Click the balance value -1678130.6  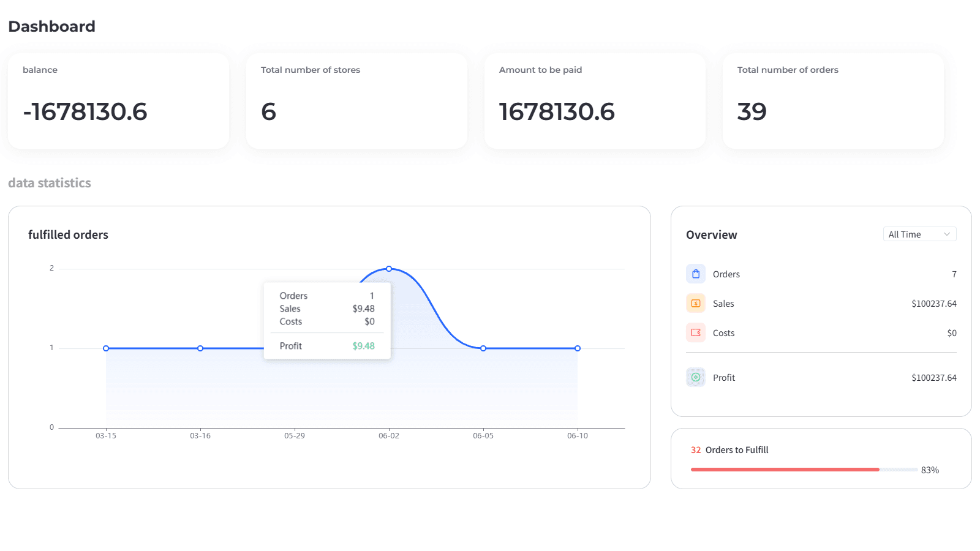(85, 111)
